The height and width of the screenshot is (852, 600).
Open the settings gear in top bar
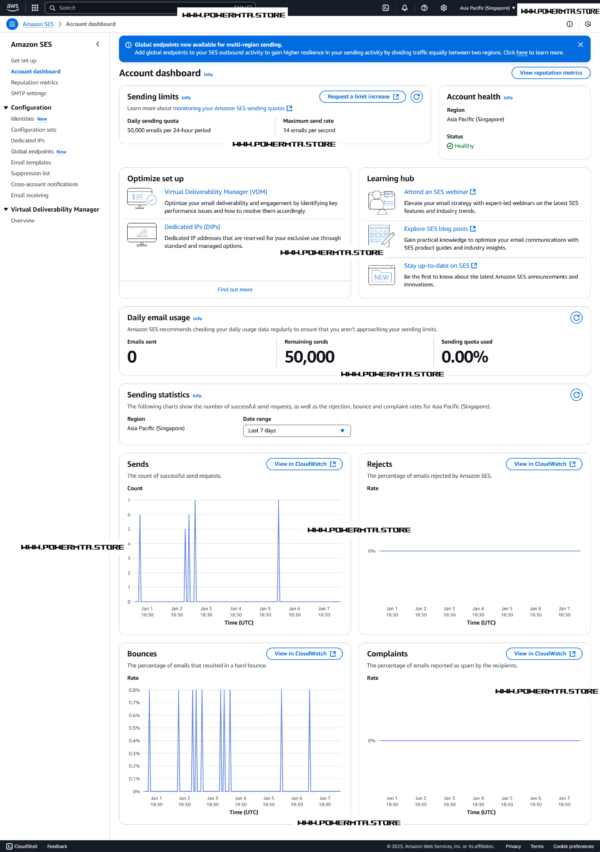[443, 8]
